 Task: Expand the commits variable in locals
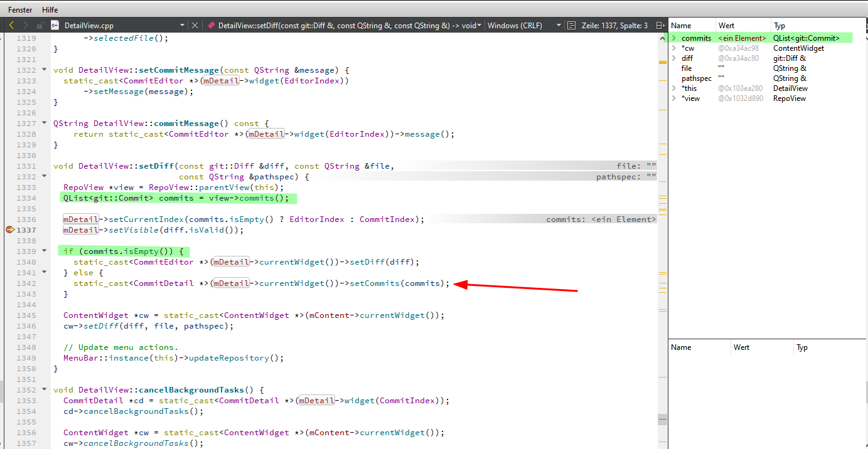[674, 38]
